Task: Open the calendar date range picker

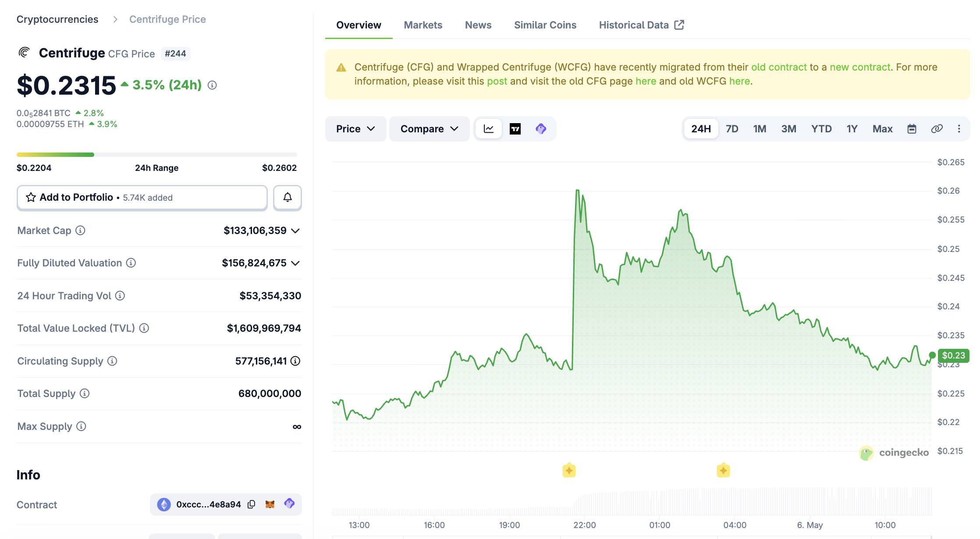Action: (912, 129)
